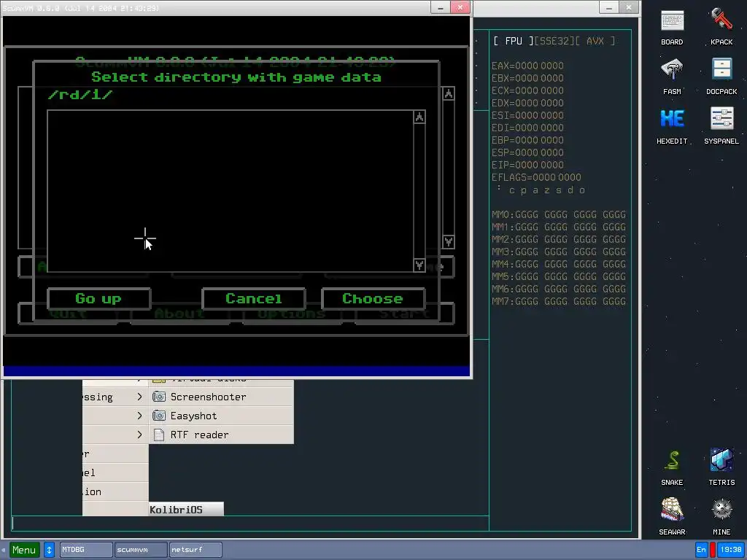Click Cancel in the directory dialog

[x=253, y=298]
